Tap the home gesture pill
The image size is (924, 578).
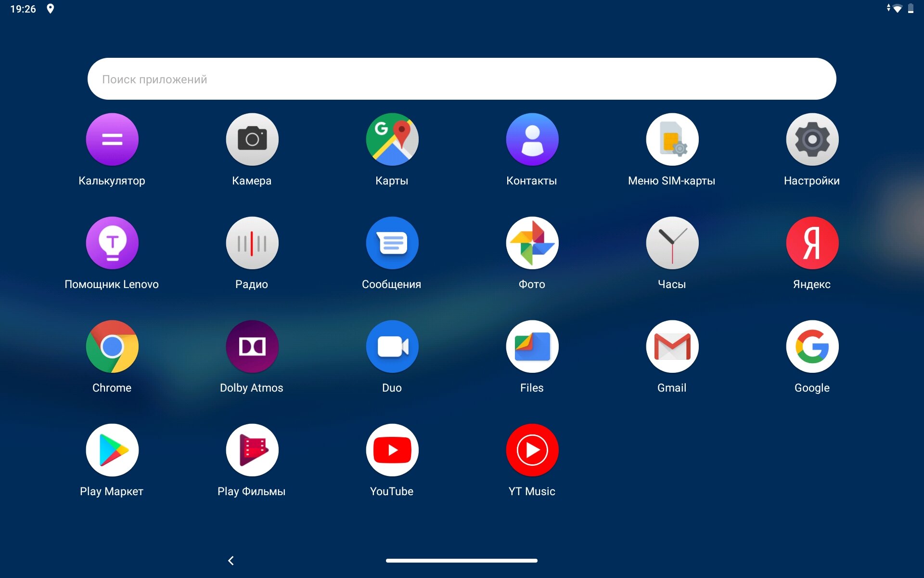462,561
